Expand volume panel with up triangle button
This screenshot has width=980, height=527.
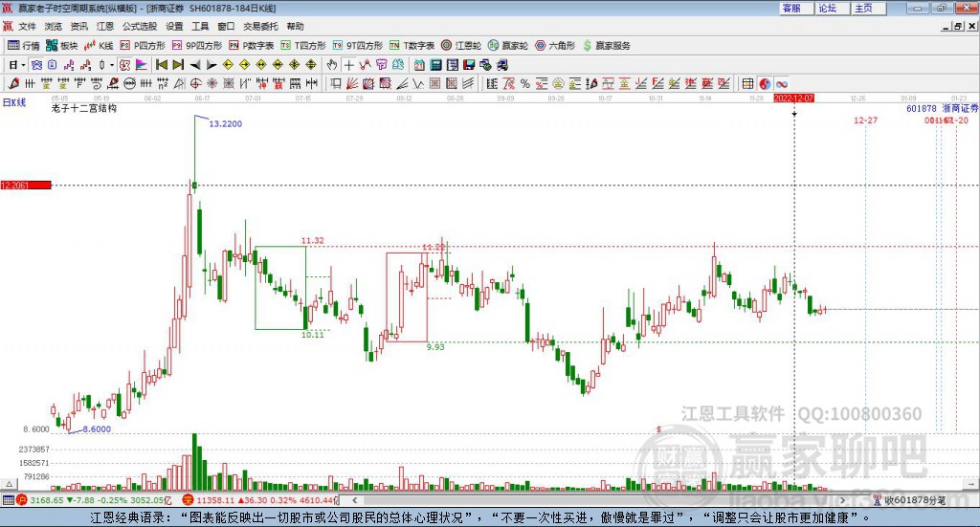[9, 484]
